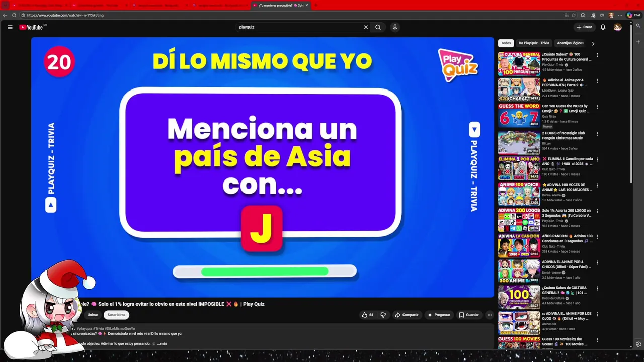
Task: Click the video player area
Action: click(262, 167)
